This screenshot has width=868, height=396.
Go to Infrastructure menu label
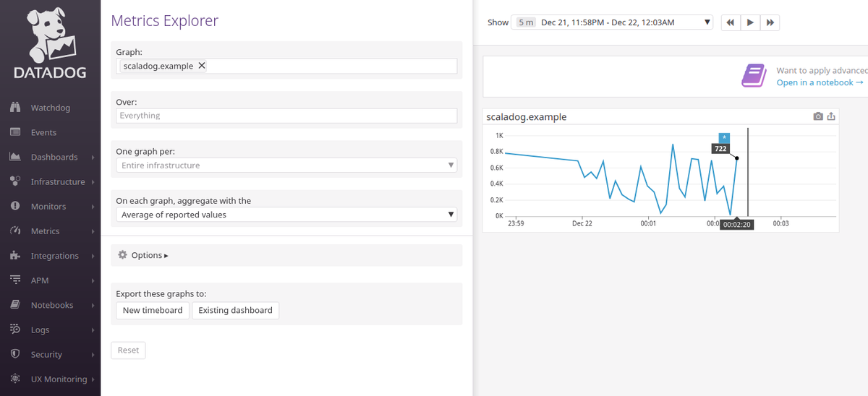point(58,181)
